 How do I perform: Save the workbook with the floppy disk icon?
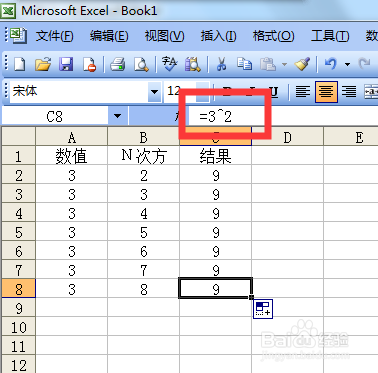pyautogui.click(x=66, y=63)
